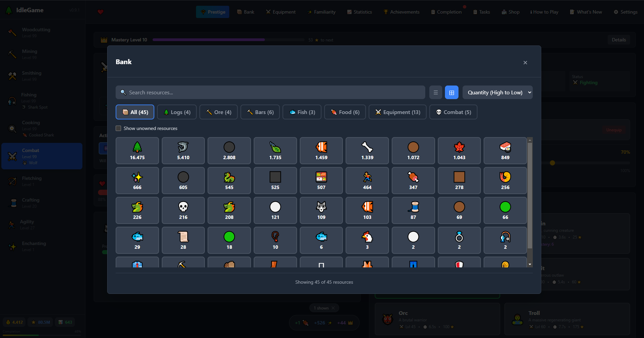The height and width of the screenshot is (338, 644).
Task: Select the skull item showing 216
Action: pos(183,210)
